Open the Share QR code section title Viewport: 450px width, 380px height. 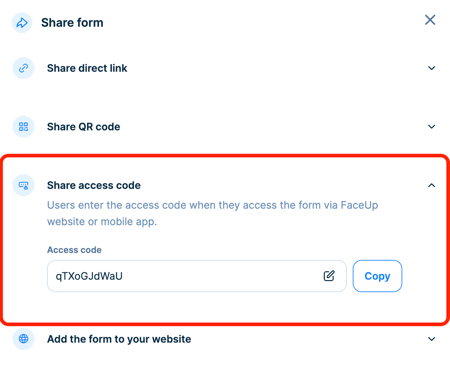tap(83, 127)
